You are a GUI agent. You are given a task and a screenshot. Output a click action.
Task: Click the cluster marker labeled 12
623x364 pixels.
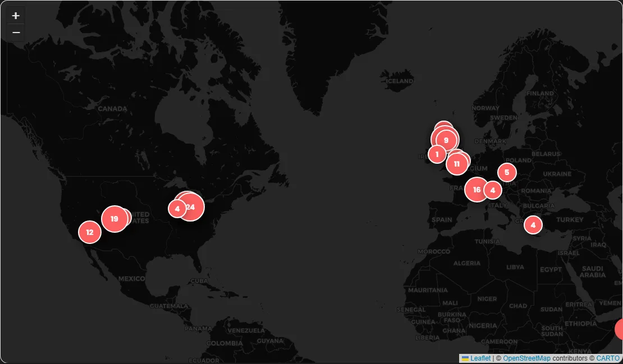[x=90, y=232]
